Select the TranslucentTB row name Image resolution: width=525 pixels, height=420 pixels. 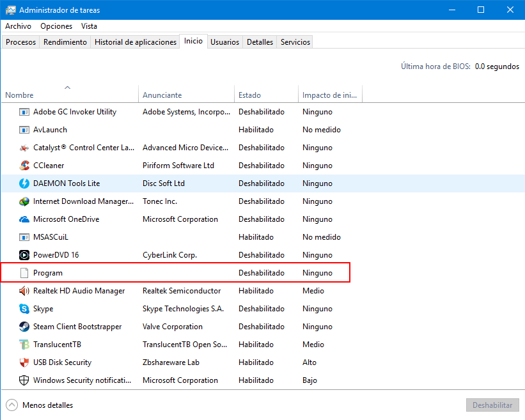pos(57,345)
